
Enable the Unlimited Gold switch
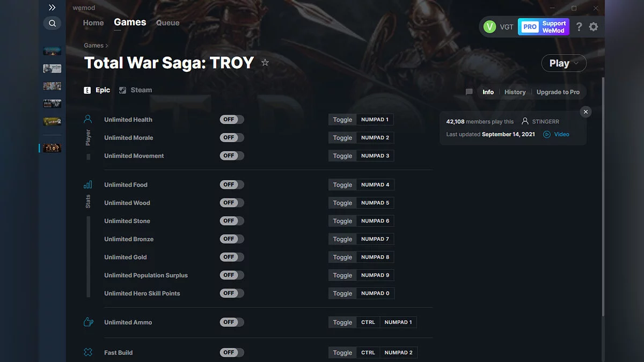point(232,257)
